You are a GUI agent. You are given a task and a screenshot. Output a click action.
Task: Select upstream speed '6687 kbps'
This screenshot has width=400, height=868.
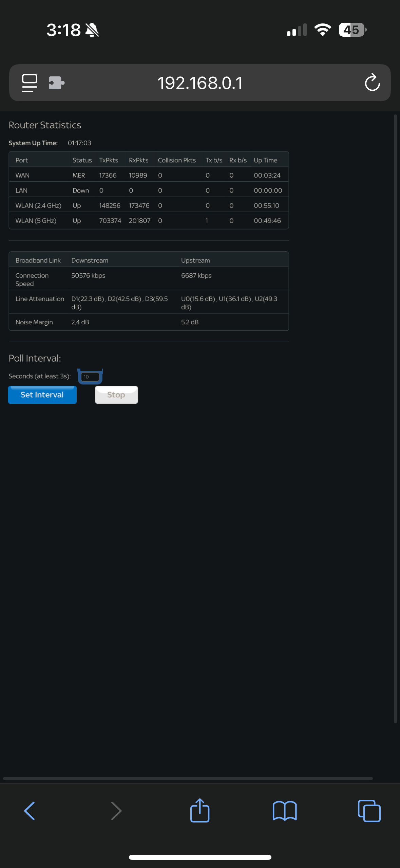pos(196,275)
